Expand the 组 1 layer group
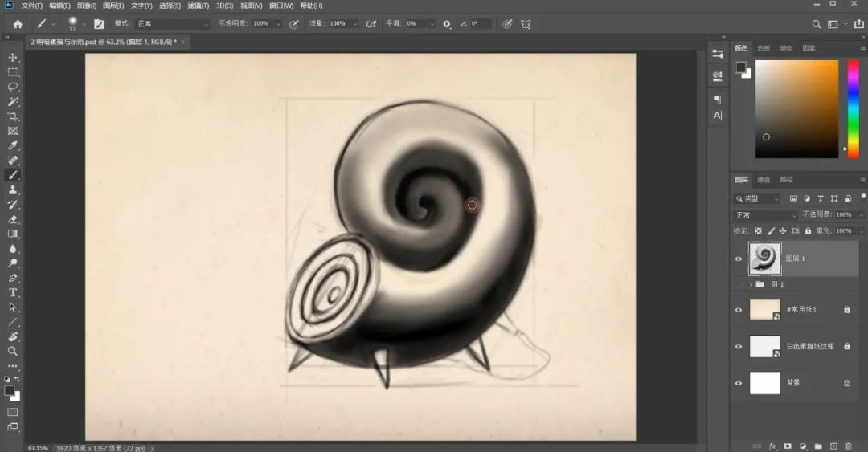This screenshot has height=452, width=868. pyautogui.click(x=751, y=284)
